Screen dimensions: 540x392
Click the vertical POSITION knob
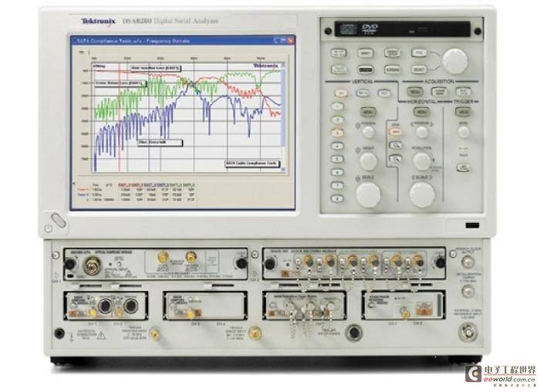tap(369, 132)
